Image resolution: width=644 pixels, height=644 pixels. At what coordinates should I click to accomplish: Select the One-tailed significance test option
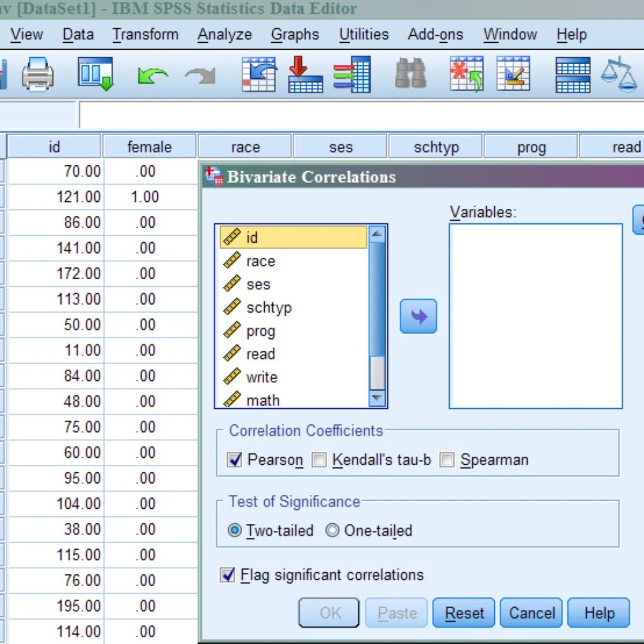click(x=332, y=530)
